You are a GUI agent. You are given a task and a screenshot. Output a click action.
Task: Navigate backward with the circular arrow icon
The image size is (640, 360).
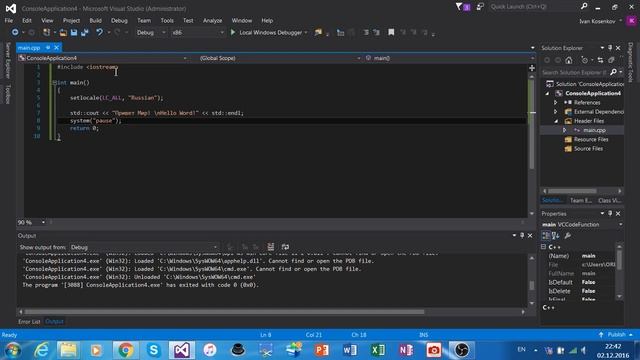tap(15, 32)
